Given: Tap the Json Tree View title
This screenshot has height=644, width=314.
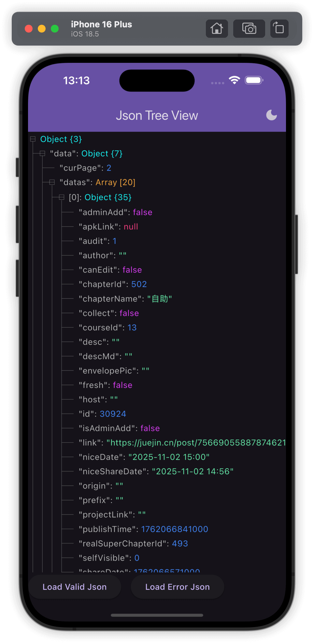Looking at the screenshot, I should tap(157, 115).
